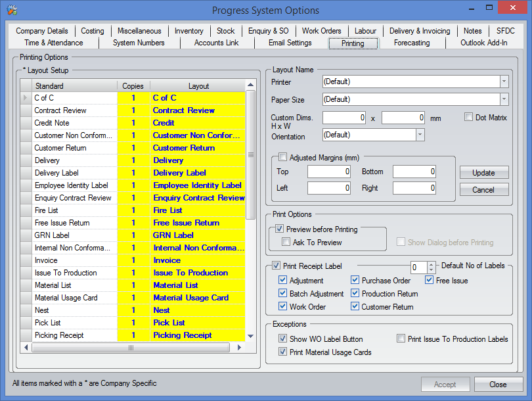Open the Orientation dropdown
Screen dimensions: 532x401
(x=420, y=134)
